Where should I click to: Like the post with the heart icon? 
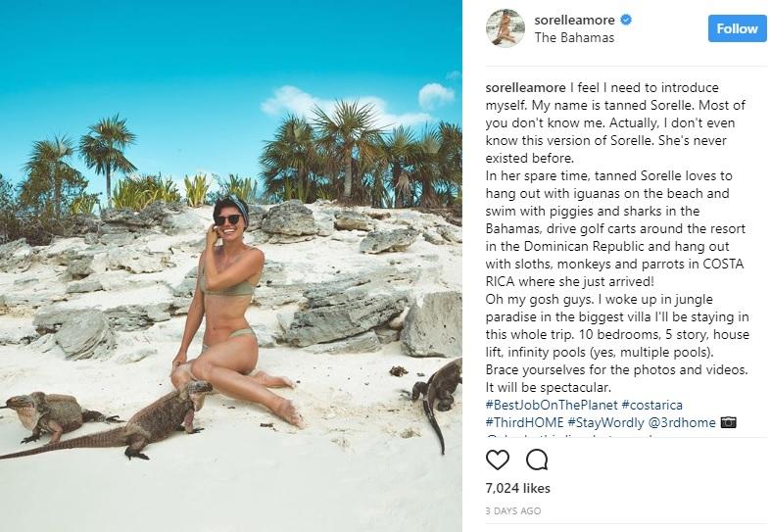click(497, 459)
